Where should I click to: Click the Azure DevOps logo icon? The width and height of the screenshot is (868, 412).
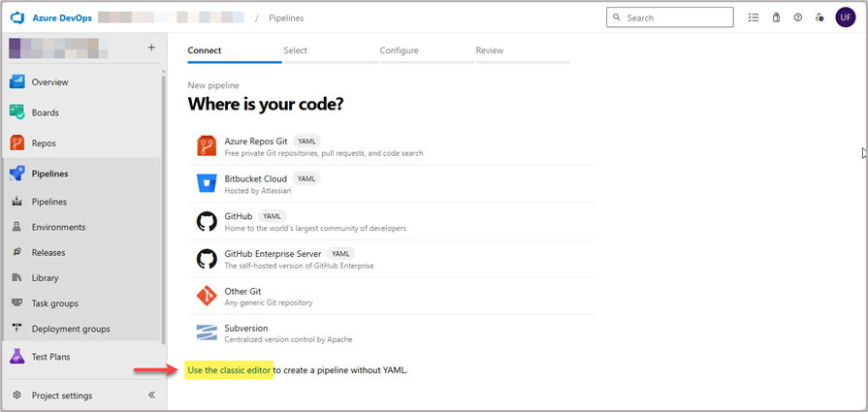pos(16,17)
